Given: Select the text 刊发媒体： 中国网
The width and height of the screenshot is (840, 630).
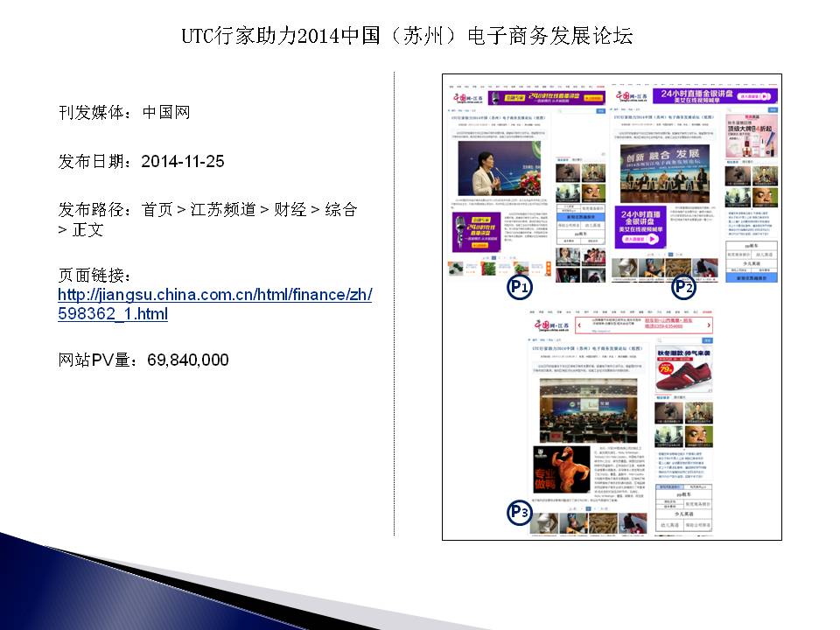Looking at the screenshot, I should (x=124, y=113).
